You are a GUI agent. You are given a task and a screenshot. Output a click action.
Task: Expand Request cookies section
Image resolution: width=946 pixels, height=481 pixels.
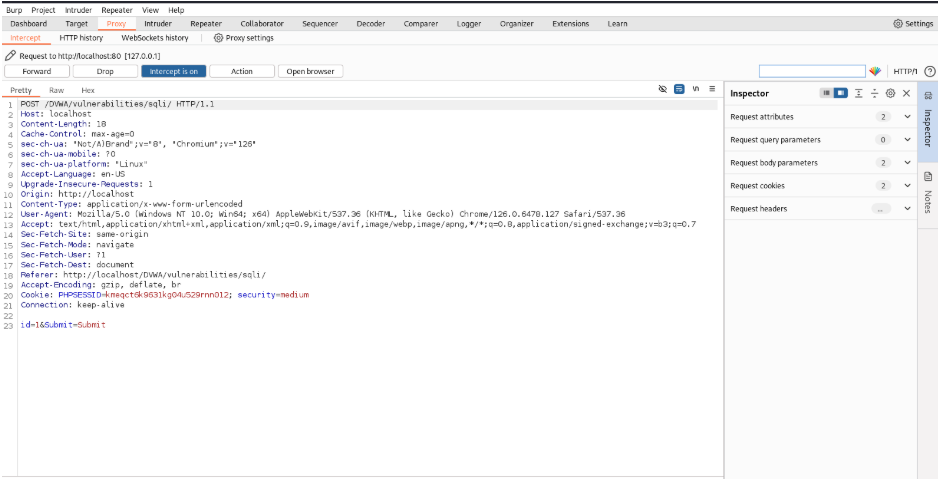(x=907, y=186)
